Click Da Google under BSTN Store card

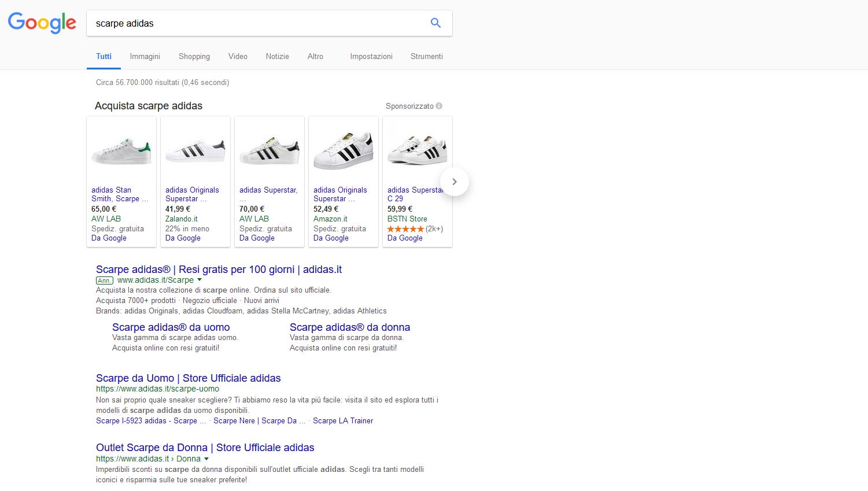point(405,238)
